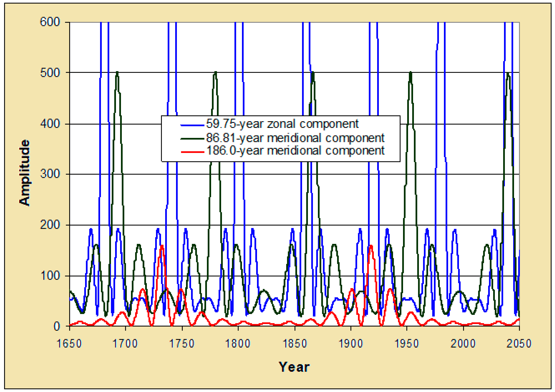Select the red legend line sample
The height and width of the screenshot is (392, 555).
[192, 152]
